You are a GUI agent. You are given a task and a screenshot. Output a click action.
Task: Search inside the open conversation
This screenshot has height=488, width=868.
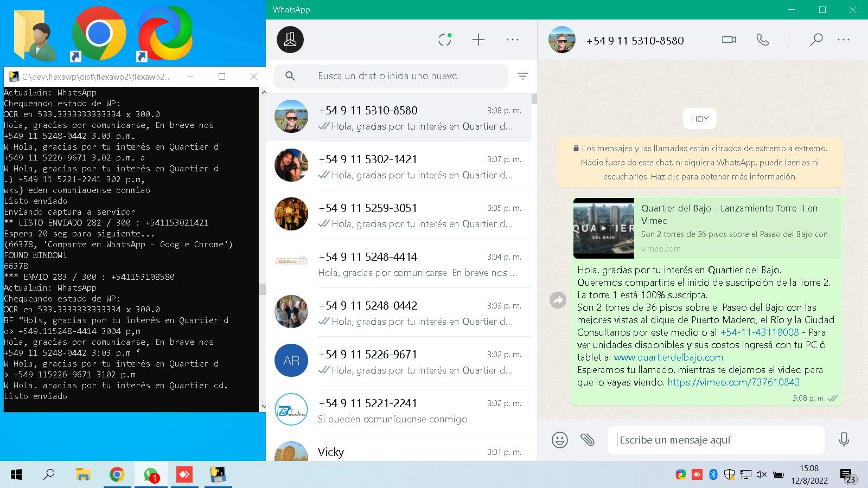tap(816, 40)
